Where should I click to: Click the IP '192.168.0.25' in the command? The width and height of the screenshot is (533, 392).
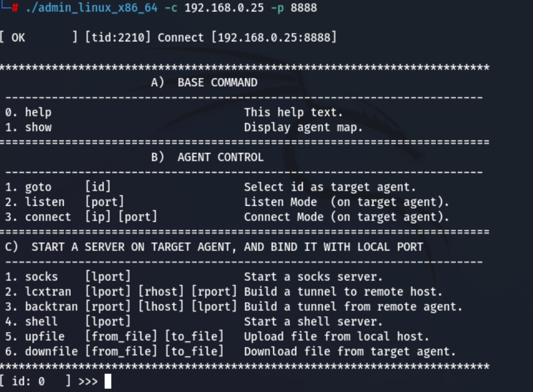pos(224,8)
